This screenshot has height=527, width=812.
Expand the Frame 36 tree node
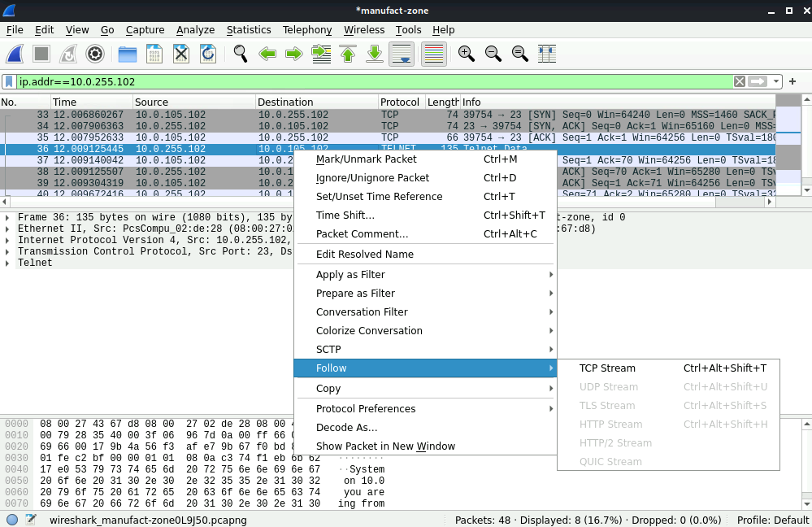pyautogui.click(x=7, y=217)
